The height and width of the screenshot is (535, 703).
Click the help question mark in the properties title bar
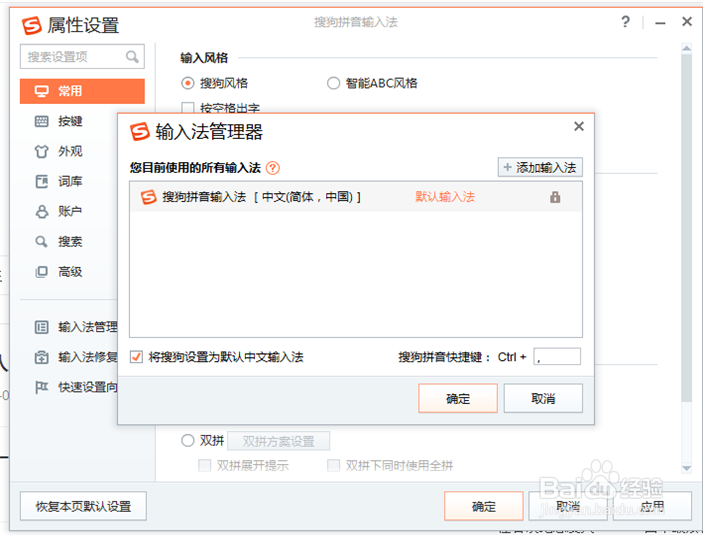(x=625, y=22)
